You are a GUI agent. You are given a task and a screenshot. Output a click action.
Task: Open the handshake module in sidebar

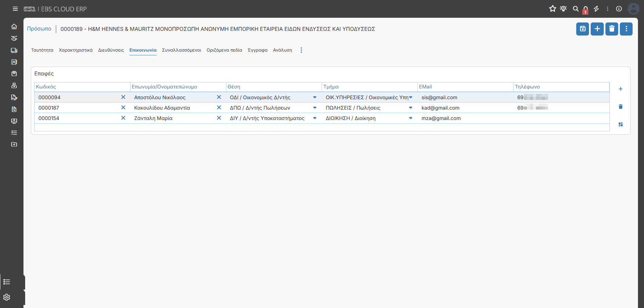point(14,38)
